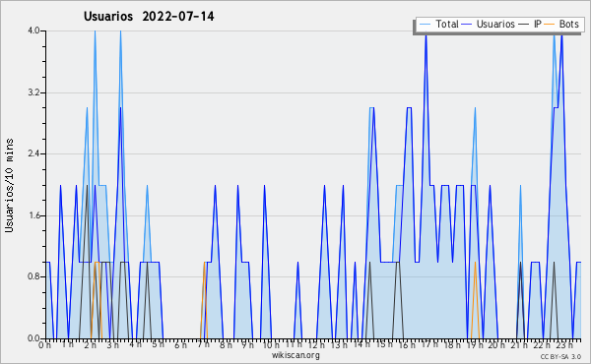Click the orange Bots peak at 19 h
Screen dimensions: 591x364
pos(476,263)
